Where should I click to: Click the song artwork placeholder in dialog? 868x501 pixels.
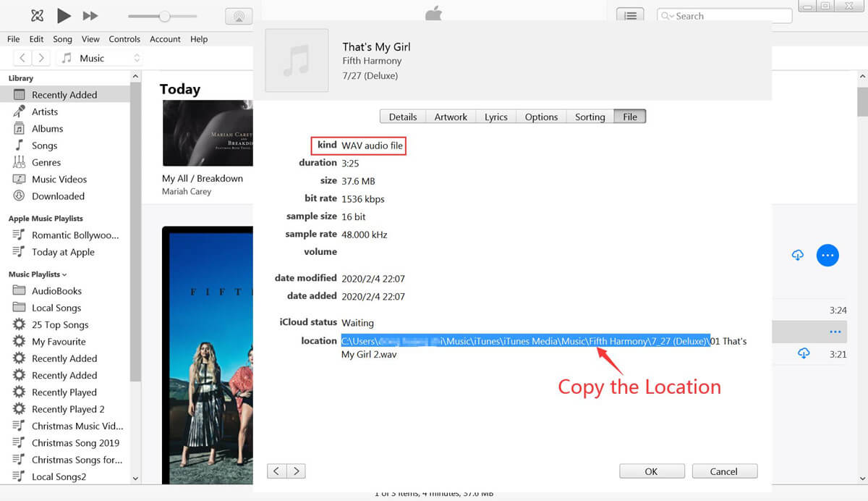[297, 61]
